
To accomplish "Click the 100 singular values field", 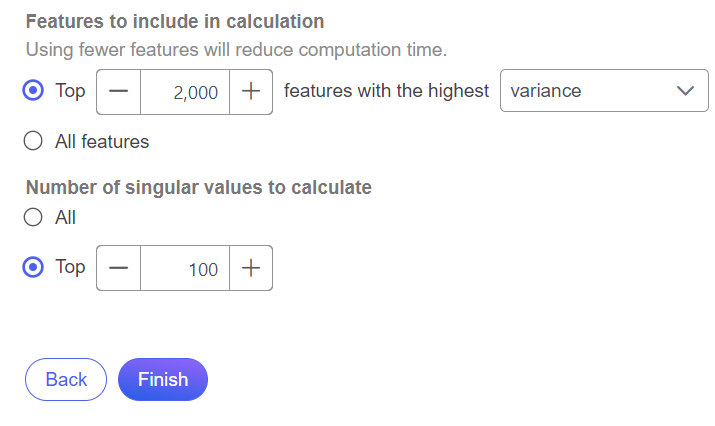I will (185, 268).
